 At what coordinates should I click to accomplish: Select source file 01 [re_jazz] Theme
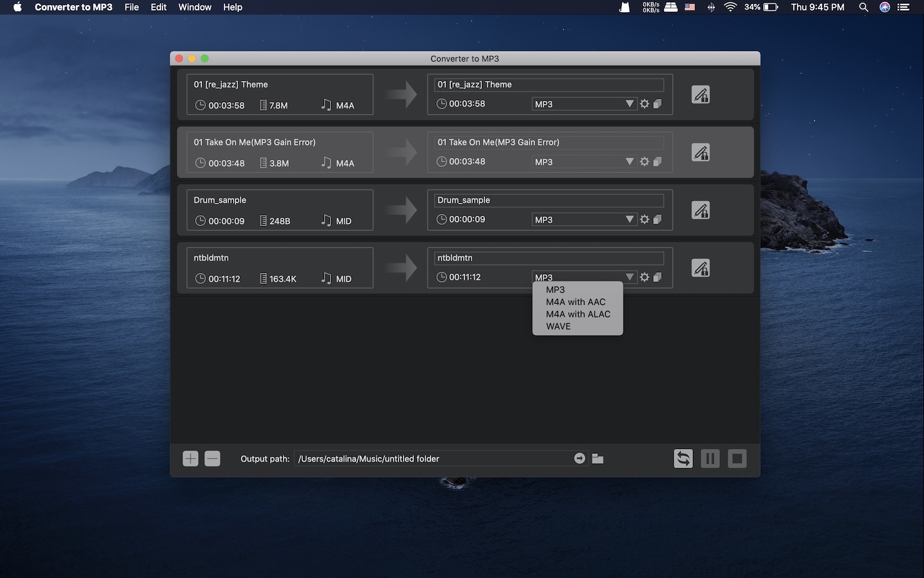[280, 94]
